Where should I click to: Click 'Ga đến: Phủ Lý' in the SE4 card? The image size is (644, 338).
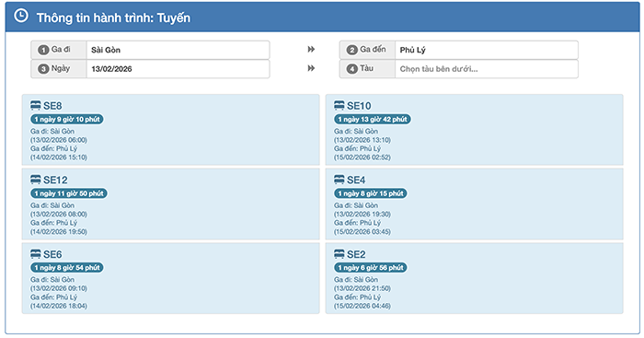click(x=357, y=223)
